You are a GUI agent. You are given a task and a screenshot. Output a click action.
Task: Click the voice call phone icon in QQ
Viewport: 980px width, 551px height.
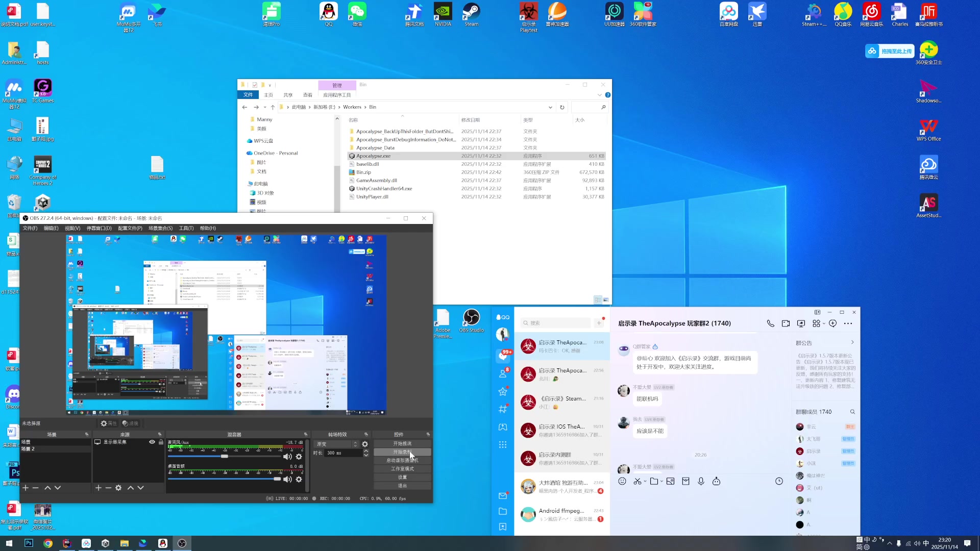[770, 323]
